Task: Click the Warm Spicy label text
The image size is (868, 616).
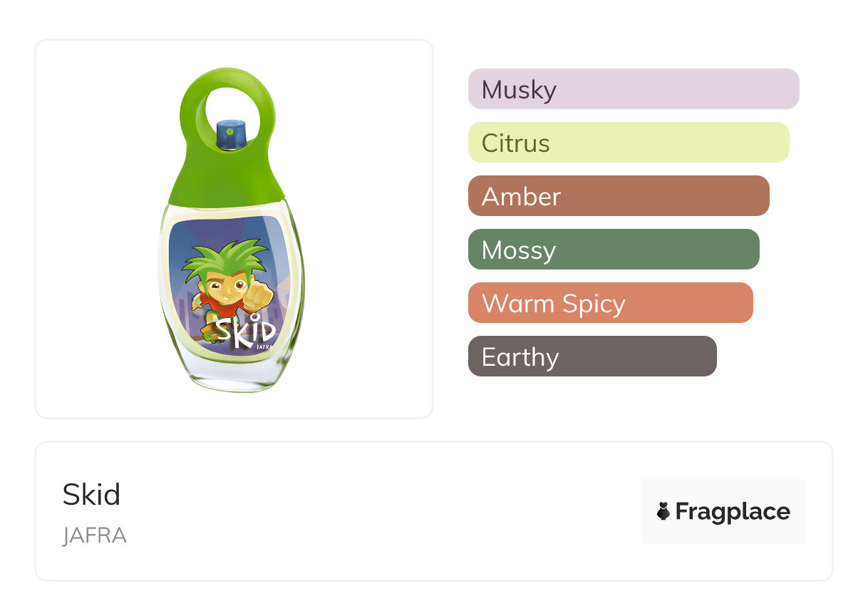Action: pos(554,304)
